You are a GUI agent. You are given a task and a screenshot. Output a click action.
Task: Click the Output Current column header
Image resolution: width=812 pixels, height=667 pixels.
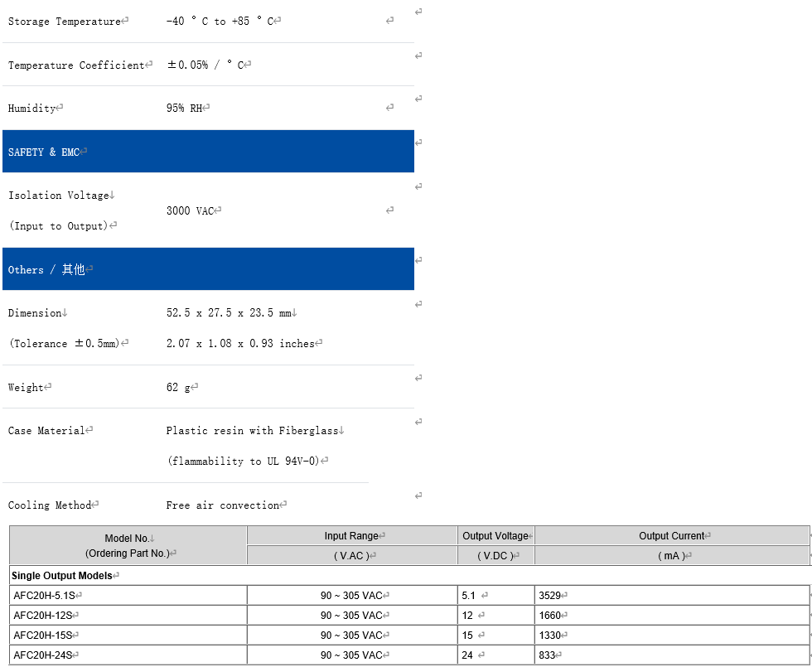[671, 536]
